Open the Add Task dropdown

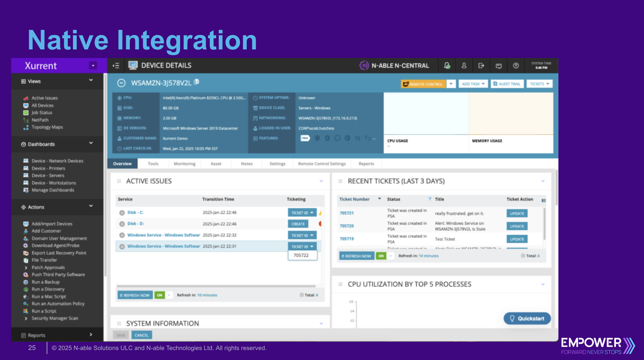point(473,84)
